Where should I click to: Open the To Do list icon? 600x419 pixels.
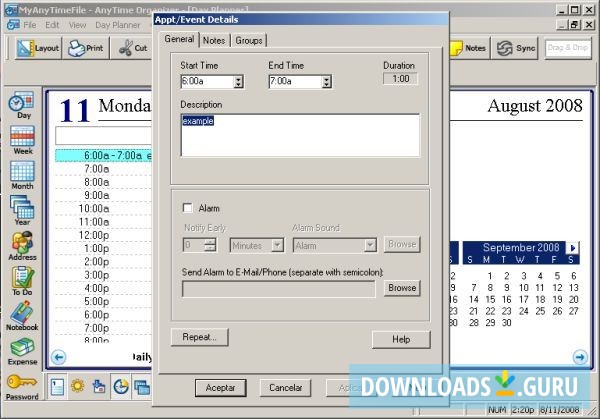[x=22, y=281]
